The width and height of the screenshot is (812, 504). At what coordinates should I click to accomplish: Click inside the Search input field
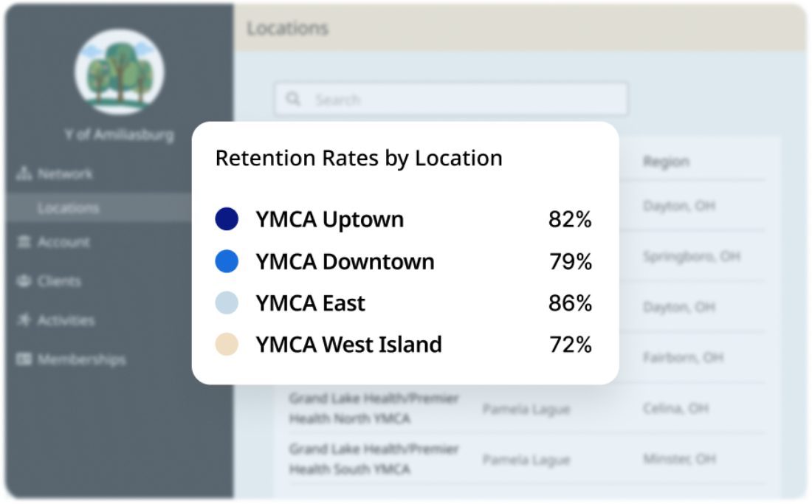pos(450,99)
